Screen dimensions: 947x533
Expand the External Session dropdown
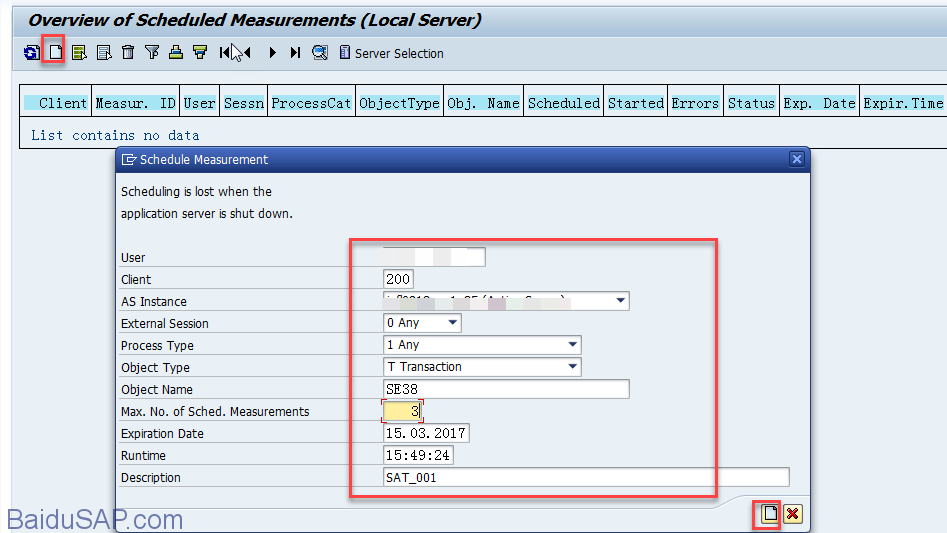[x=452, y=323]
